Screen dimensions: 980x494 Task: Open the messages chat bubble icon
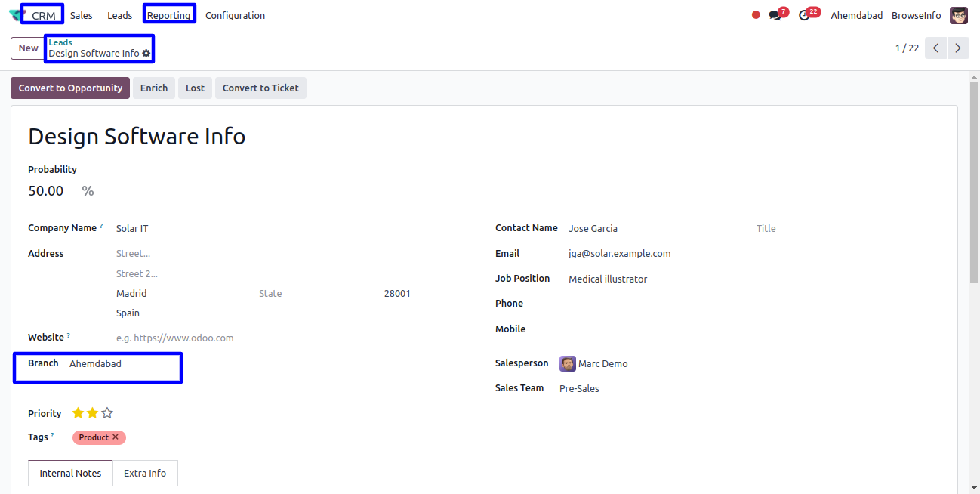[x=775, y=15]
